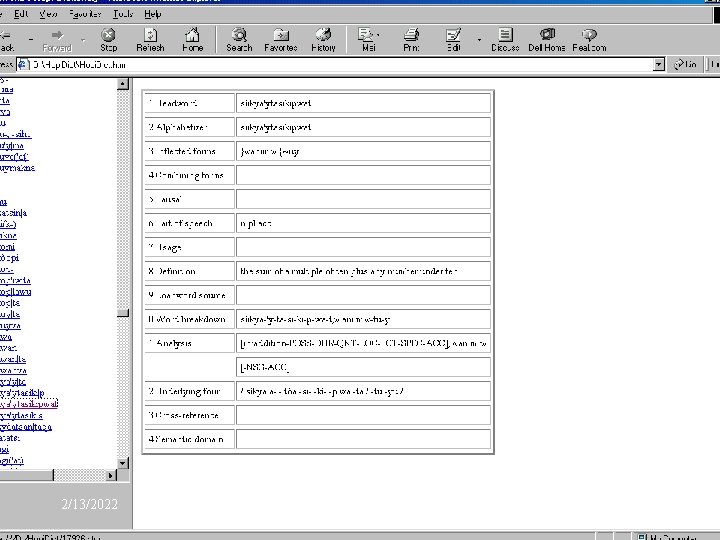This screenshot has width=720, height=540.
Task: Open the Forward button history dropdown arrow
Action: pyautogui.click(x=83, y=40)
